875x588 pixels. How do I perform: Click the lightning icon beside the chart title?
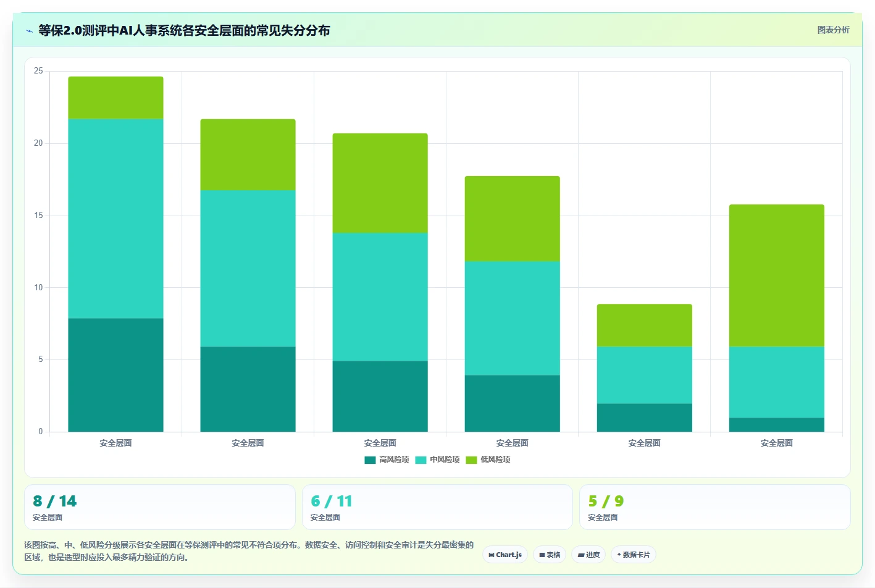tap(29, 31)
